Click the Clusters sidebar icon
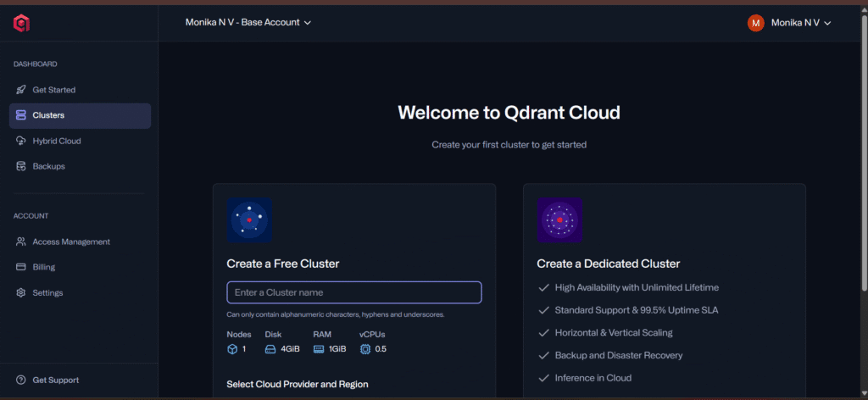Image resolution: width=868 pixels, height=400 pixels. tap(21, 115)
